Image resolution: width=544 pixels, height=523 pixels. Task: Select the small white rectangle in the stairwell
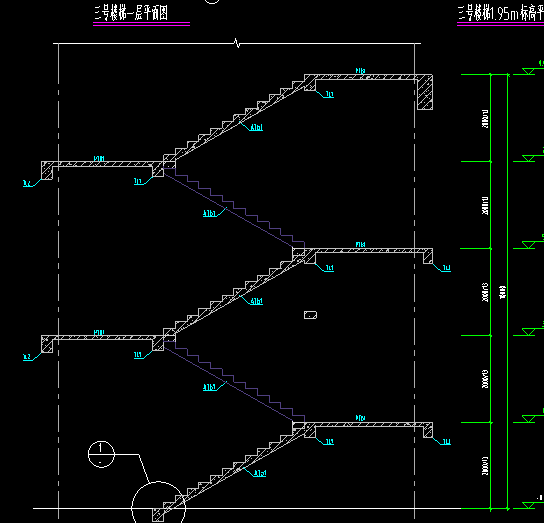point(311,315)
